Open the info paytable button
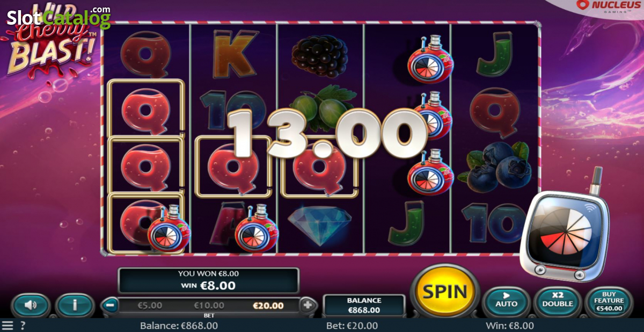The width and height of the screenshot is (644, 332). [75, 306]
